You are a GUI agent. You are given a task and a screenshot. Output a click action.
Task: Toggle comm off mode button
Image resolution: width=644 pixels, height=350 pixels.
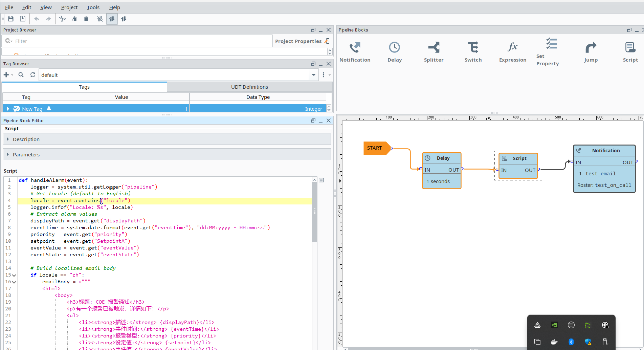click(x=100, y=19)
